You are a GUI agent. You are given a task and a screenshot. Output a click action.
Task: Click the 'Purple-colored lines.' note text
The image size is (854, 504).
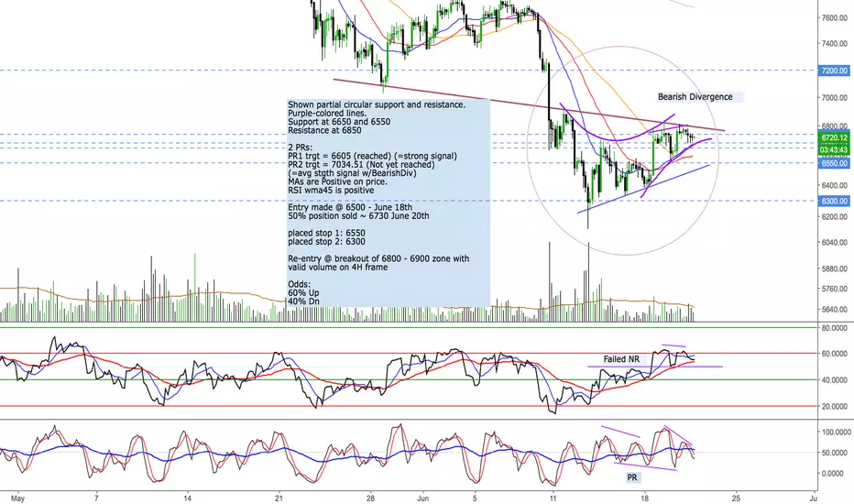pyautogui.click(x=327, y=114)
